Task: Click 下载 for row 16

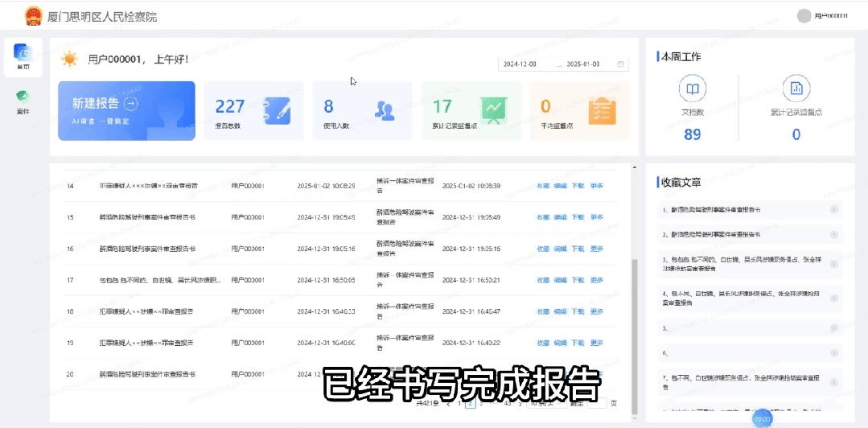Action: [x=578, y=249]
